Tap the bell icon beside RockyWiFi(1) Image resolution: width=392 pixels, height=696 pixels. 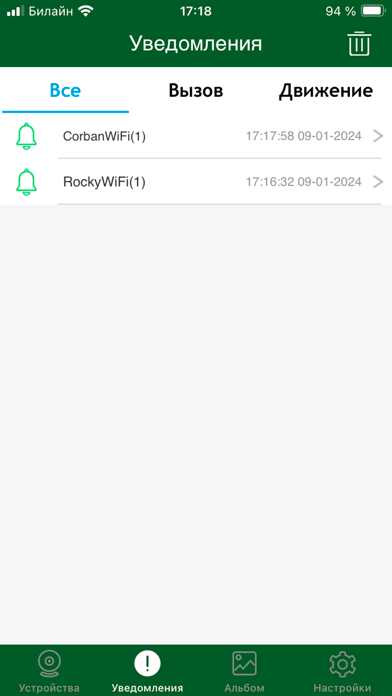26,182
